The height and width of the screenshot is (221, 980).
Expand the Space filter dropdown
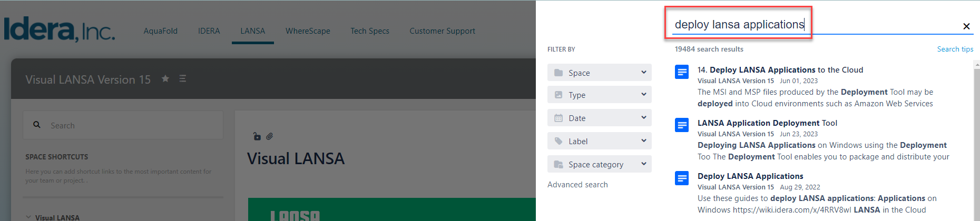click(x=599, y=73)
